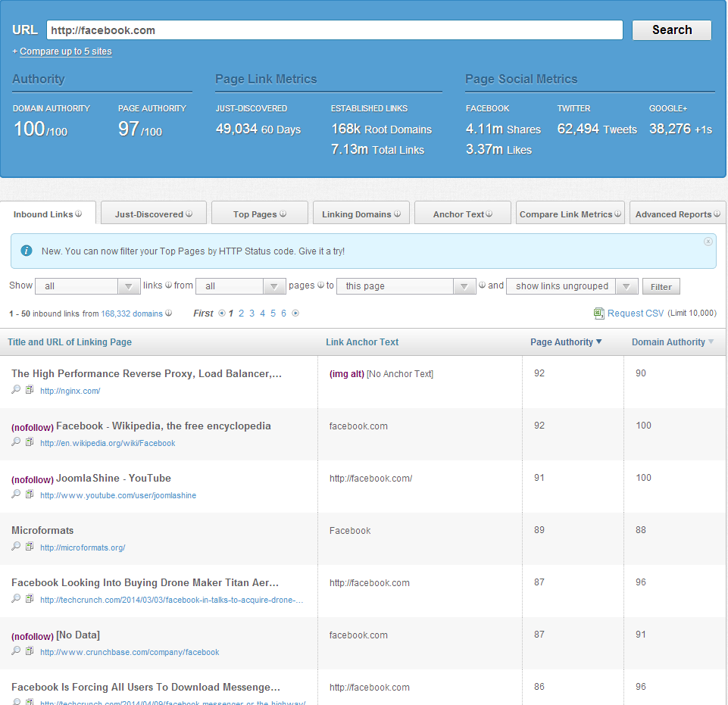Go to results page 2
Screen dimensions: 728x705
click(x=241, y=314)
